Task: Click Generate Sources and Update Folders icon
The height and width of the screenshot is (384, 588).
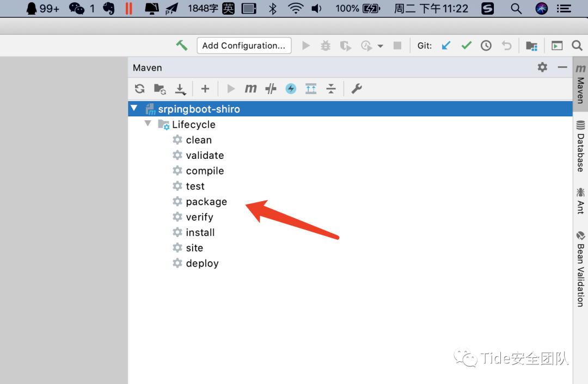Action: click(160, 89)
